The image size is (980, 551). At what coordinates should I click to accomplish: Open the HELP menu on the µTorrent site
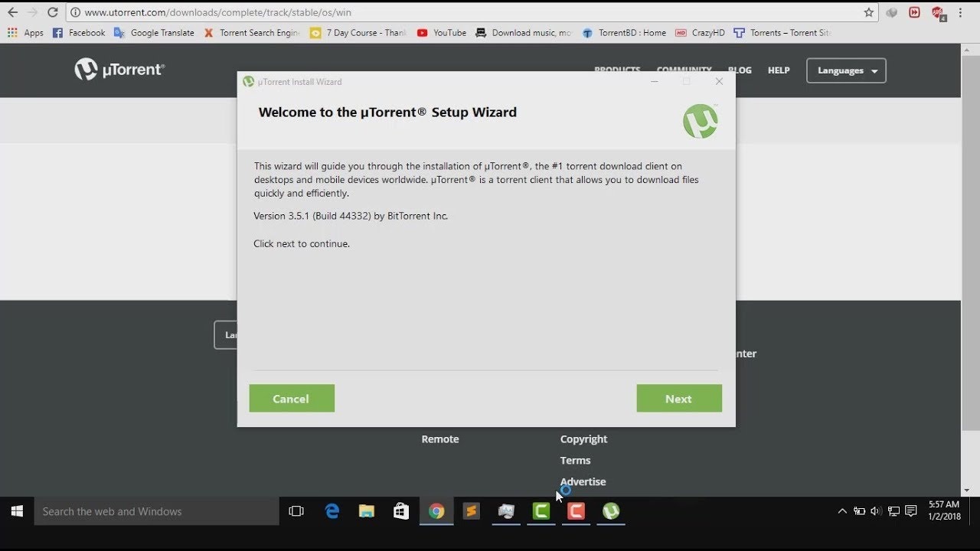[779, 70]
